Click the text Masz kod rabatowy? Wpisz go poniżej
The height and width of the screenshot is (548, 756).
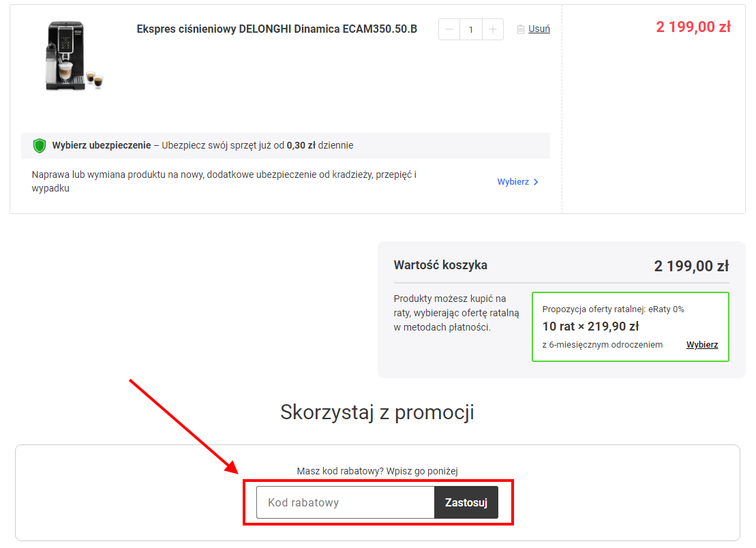[x=378, y=471]
